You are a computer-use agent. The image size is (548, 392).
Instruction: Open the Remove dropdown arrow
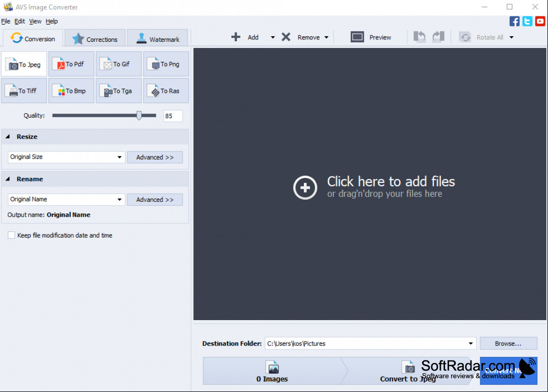(x=326, y=37)
